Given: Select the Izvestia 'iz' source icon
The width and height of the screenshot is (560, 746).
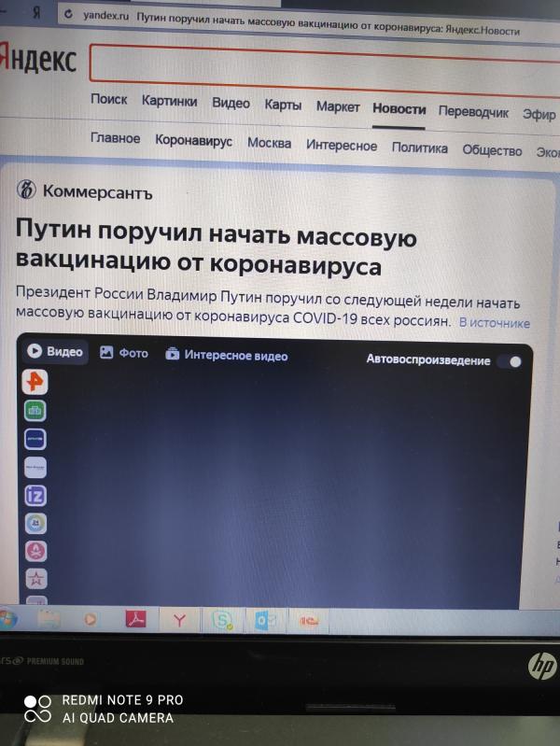Looking at the screenshot, I should point(35,496).
